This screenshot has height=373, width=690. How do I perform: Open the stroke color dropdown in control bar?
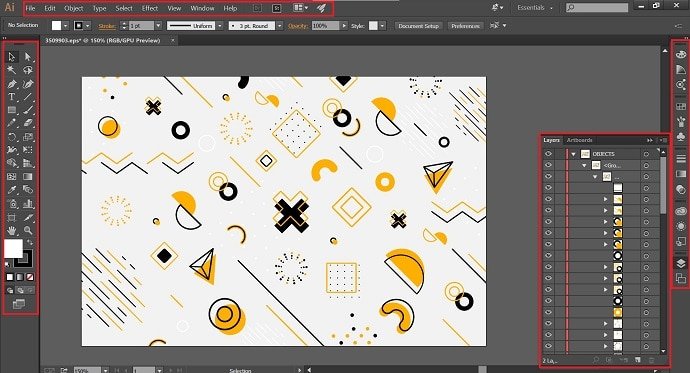88,26
